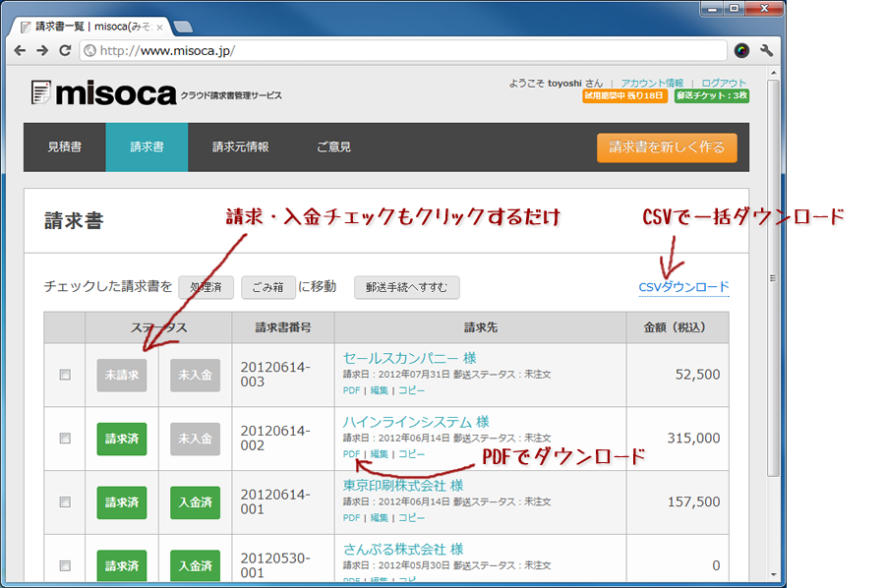Toggle 入金済 status for invoice 20120614-001
The height and width of the screenshot is (588, 885).
[x=196, y=502]
